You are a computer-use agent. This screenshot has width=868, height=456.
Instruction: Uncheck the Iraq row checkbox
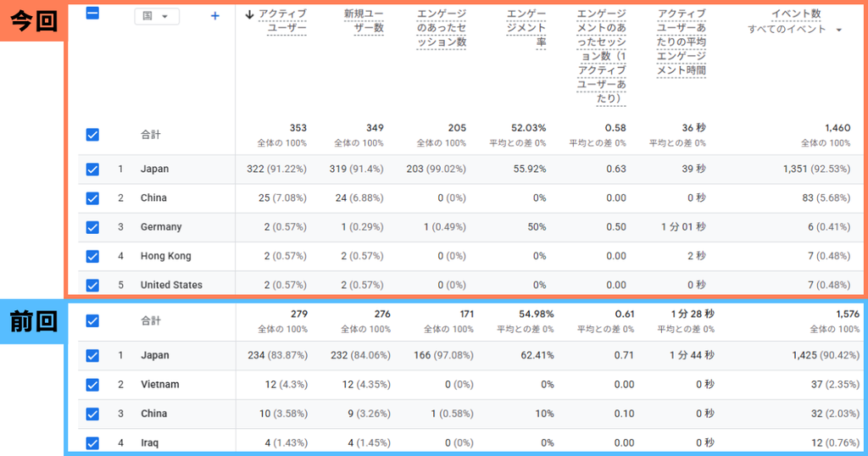coord(93,442)
